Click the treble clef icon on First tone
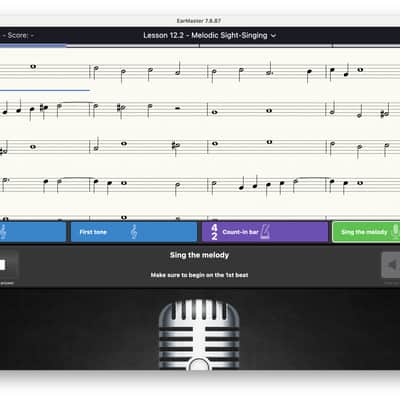This screenshot has width=400, height=400. [134, 232]
